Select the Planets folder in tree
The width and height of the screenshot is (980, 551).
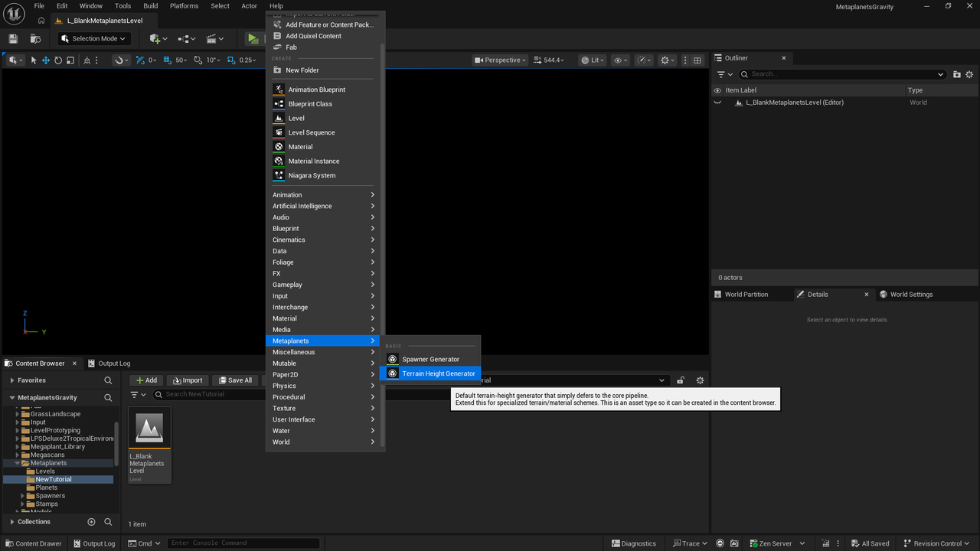47,487
